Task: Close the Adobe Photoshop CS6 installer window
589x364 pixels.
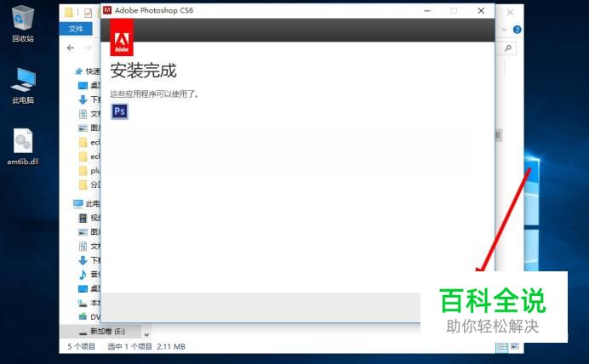Action: click(481, 10)
